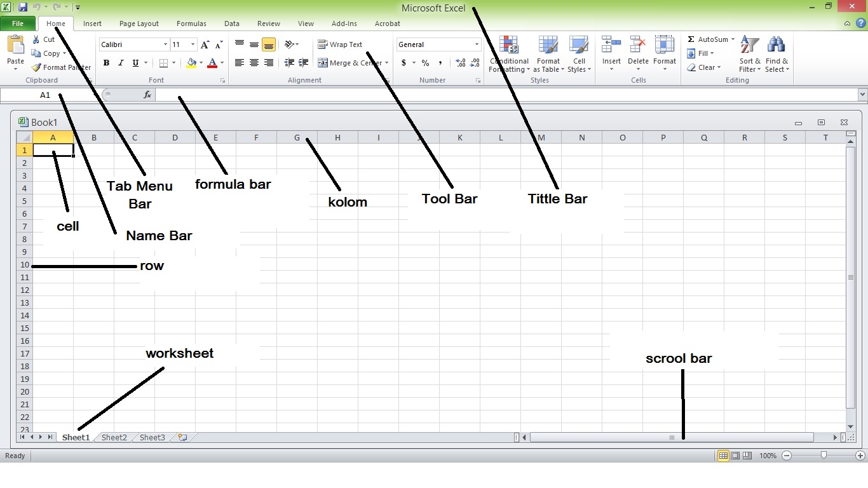Image resolution: width=868 pixels, height=488 pixels.
Task: Expand the Fill dropdown in Editing group
Action: click(712, 53)
